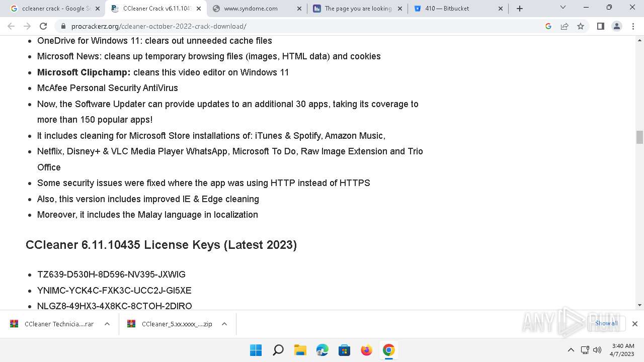The image size is (644, 362).
Task: Close the 410 — Bitbucket tab
Action: (x=501, y=9)
